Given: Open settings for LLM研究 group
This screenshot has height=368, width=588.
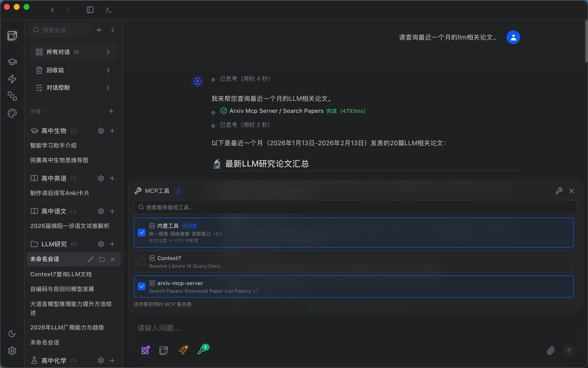Looking at the screenshot, I should [x=101, y=244].
